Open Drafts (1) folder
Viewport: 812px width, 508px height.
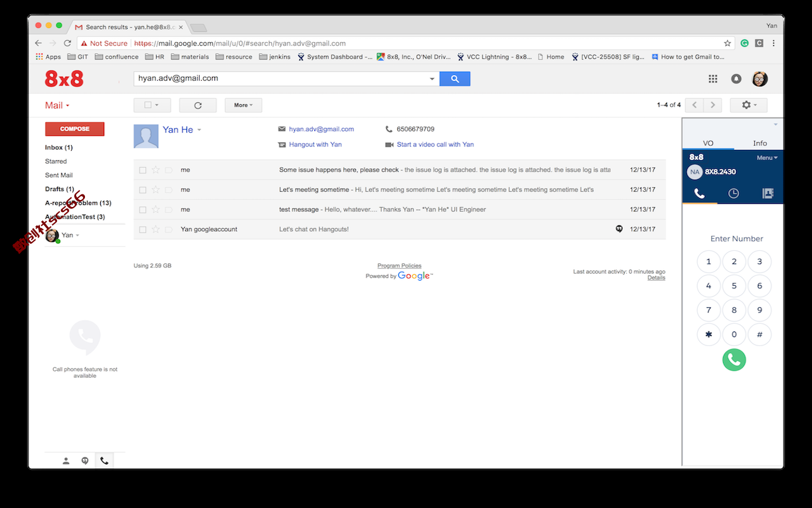(x=60, y=189)
